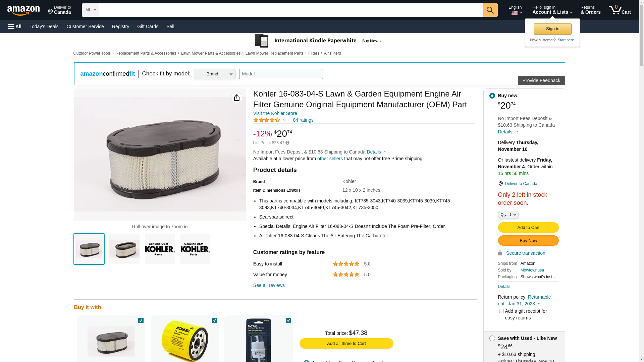Click the Model input field
644x362 pixels.
pyautogui.click(x=281, y=74)
